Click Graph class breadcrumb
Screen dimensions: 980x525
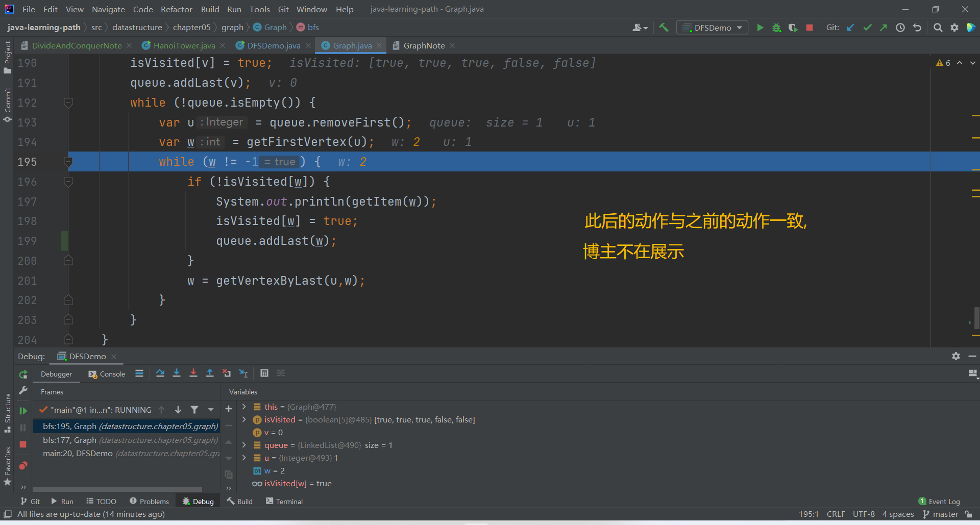[271, 27]
